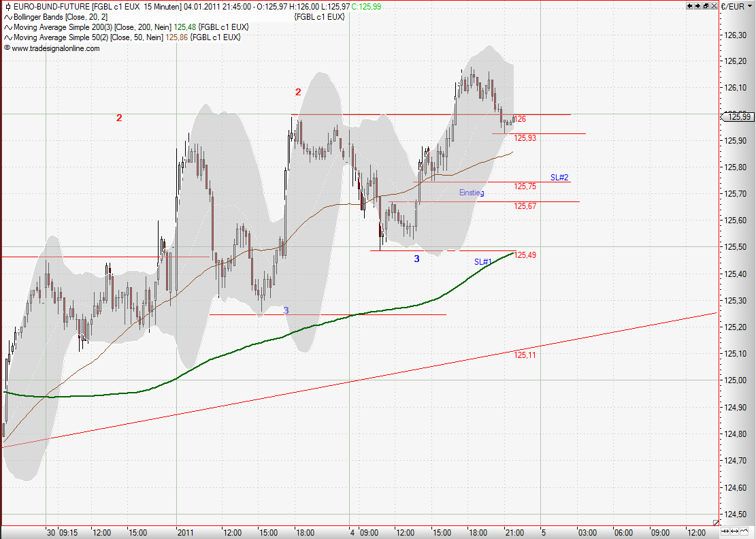The height and width of the screenshot is (539, 756).
Task: Collapse the chart panel with the double-arrow icon
Action: click(x=706, y=5)
